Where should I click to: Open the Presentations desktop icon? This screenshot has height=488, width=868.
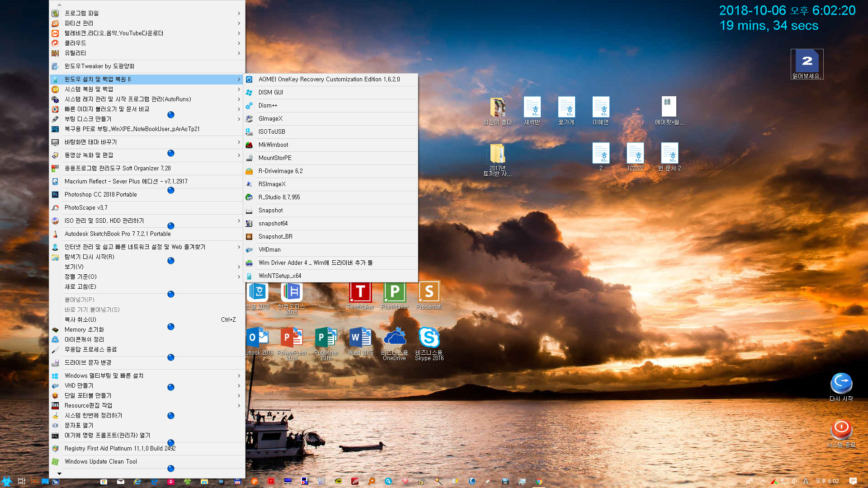(x=429, y=296)
